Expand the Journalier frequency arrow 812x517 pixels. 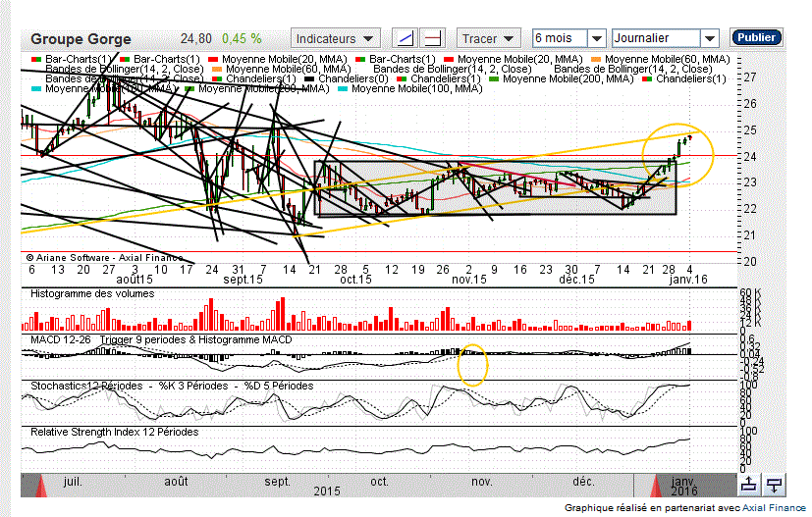click(x=710, y=38)
